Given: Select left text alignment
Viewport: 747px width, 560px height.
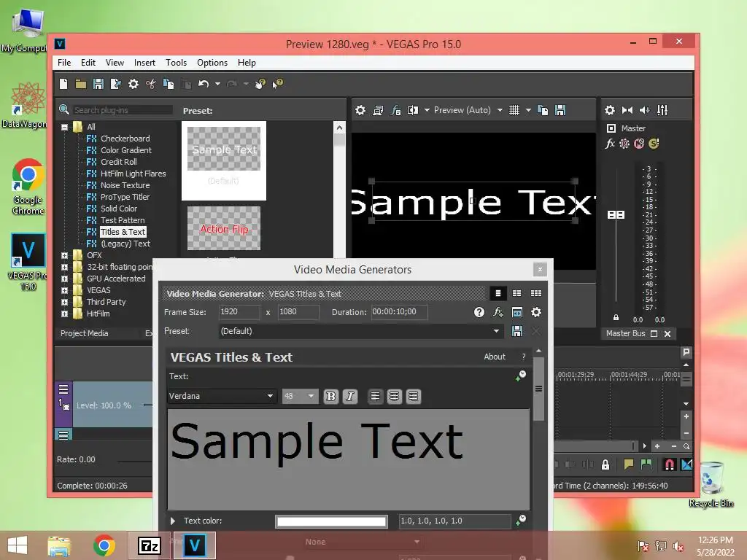Looking at the screenshot, I should coord(376,396).
